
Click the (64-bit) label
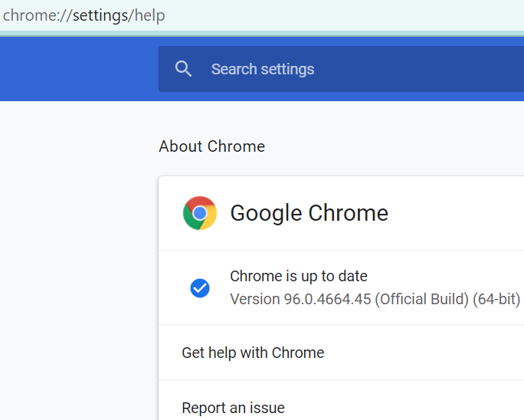coord(496,299)
